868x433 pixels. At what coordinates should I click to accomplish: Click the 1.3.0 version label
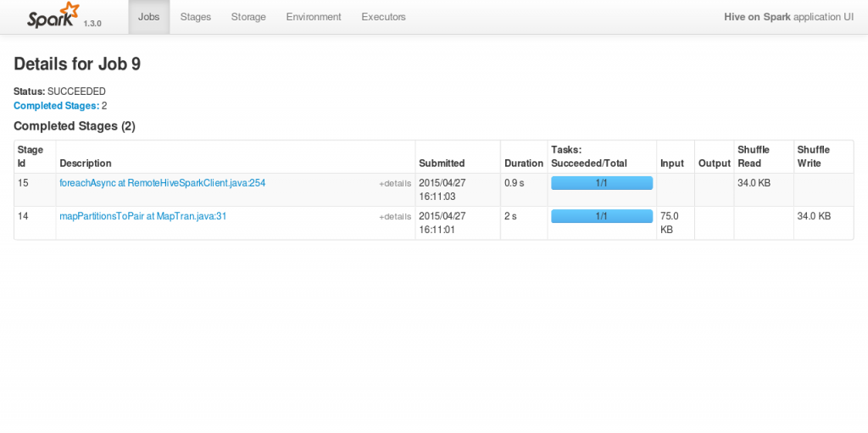[x=92, y=24]
